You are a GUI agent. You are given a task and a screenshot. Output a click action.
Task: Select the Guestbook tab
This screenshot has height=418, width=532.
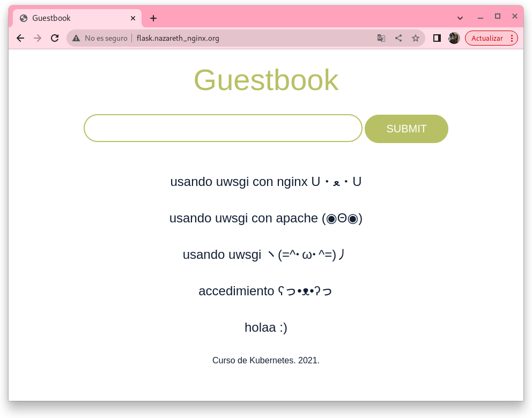(70, 18)
